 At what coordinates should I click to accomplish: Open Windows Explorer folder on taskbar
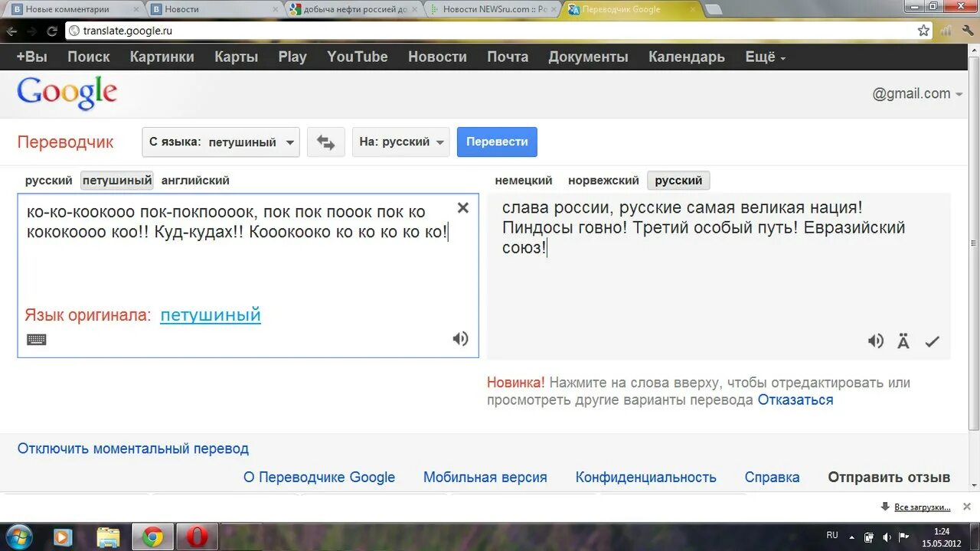(x=108, y=537)
